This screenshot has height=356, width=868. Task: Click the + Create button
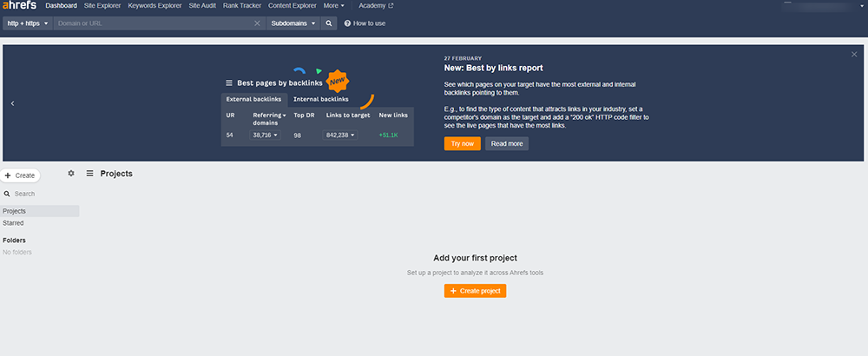(20, 175)
